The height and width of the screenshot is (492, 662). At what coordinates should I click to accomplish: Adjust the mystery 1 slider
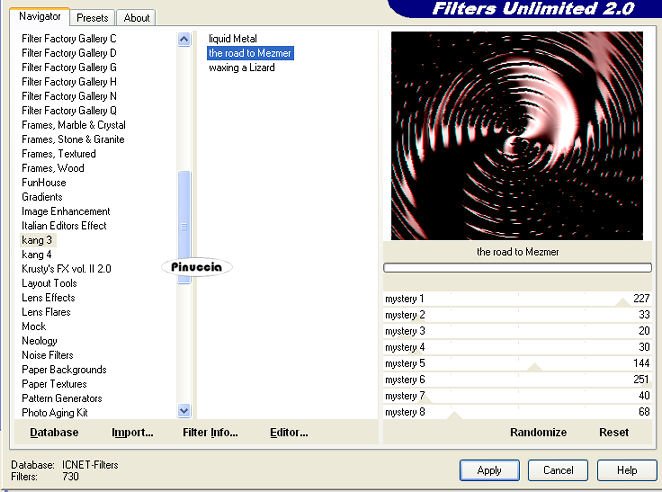coord(517,299)
